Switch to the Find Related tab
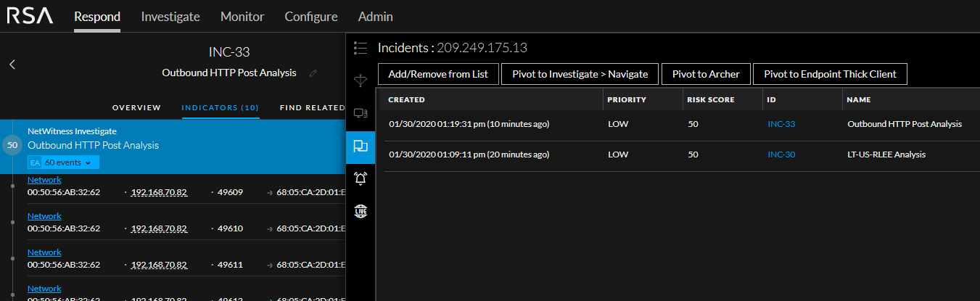 pyautogui.click(x=312, y=108)
